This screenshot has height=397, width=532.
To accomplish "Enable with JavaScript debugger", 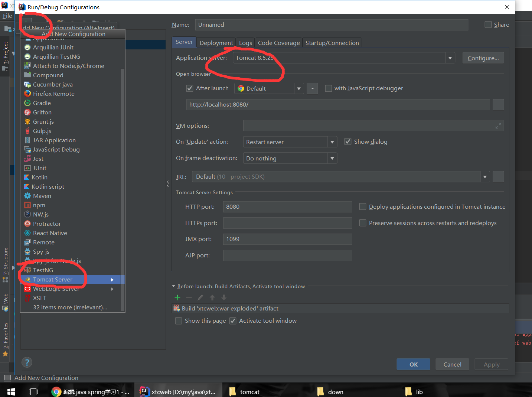I will [x=328, y=88].
